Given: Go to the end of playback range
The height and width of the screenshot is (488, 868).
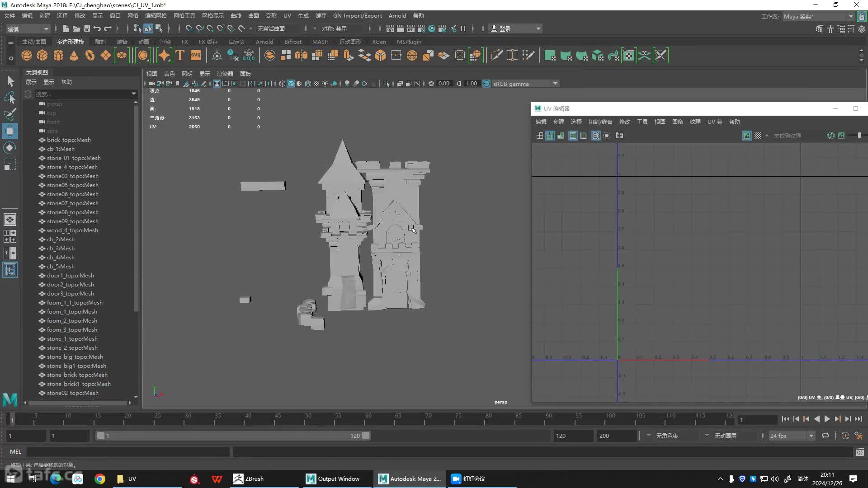Looking at the screenshot, I should [x=858, y=419].
